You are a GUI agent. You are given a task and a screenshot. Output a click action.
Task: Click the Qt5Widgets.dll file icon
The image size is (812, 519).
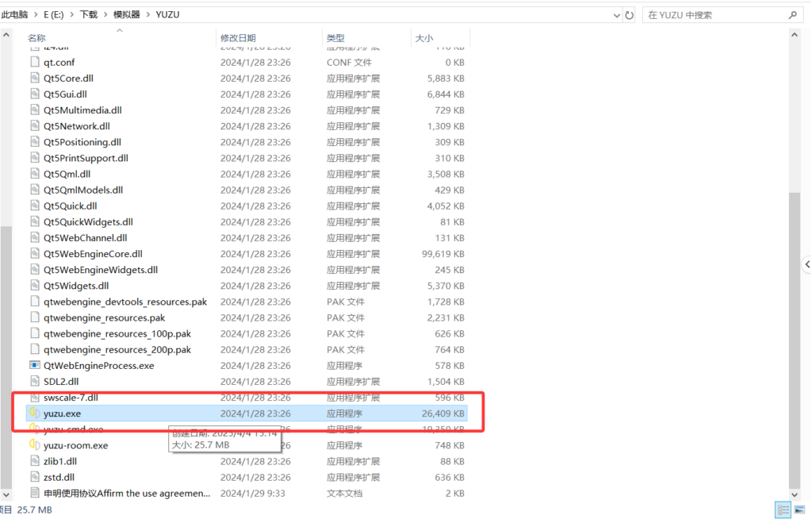coord(35,286)
